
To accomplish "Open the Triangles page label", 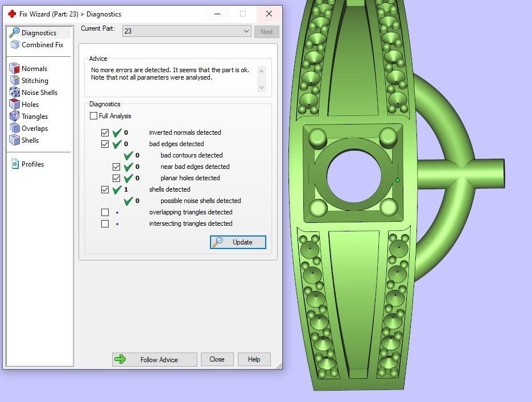I will click(x=35, y=117).
